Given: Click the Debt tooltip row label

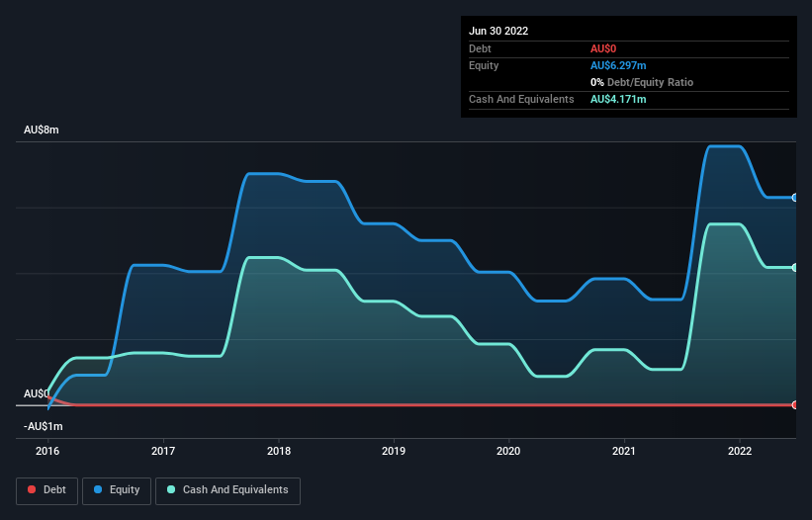Looking at the screenshot, I should pos(480,48).
